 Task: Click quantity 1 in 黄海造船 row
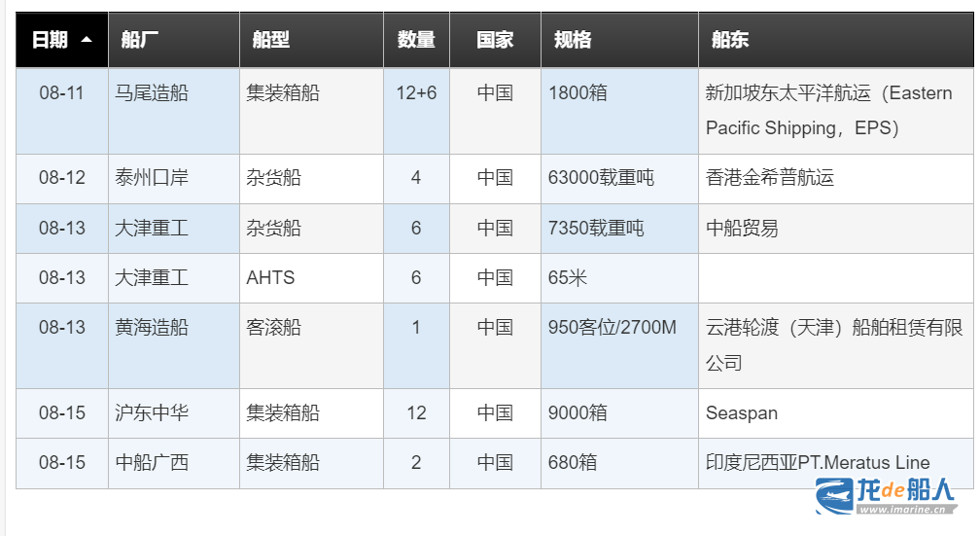[x=416, y=346]
